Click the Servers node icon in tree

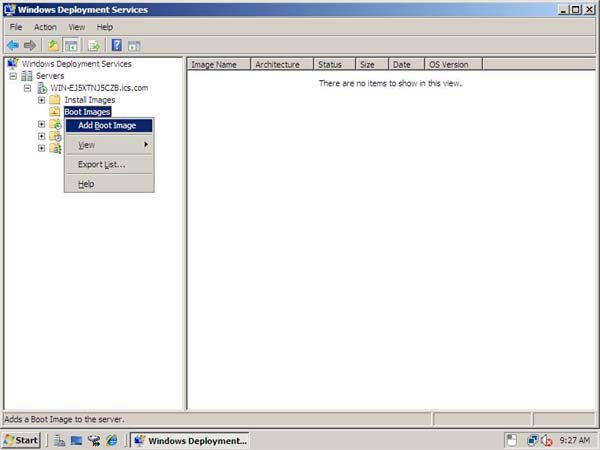[x=26, y=76]
